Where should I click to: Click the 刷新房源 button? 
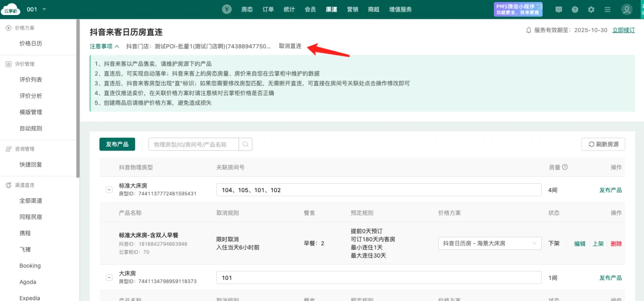tap(604, 144)
